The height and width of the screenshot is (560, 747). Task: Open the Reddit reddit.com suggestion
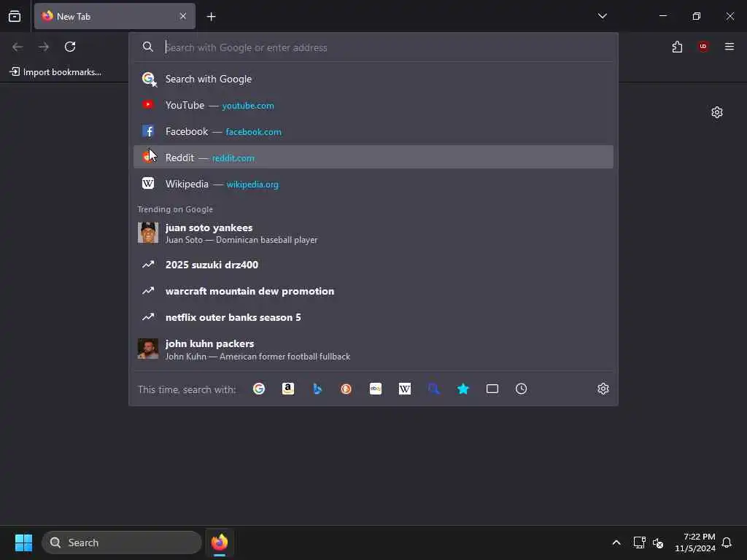tap(373, 157)
